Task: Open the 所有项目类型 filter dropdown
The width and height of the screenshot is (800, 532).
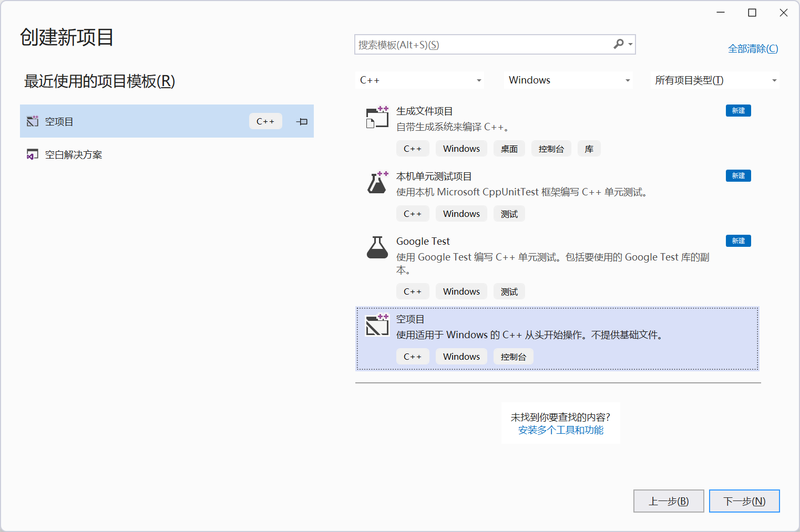Action: click(715, 80)
